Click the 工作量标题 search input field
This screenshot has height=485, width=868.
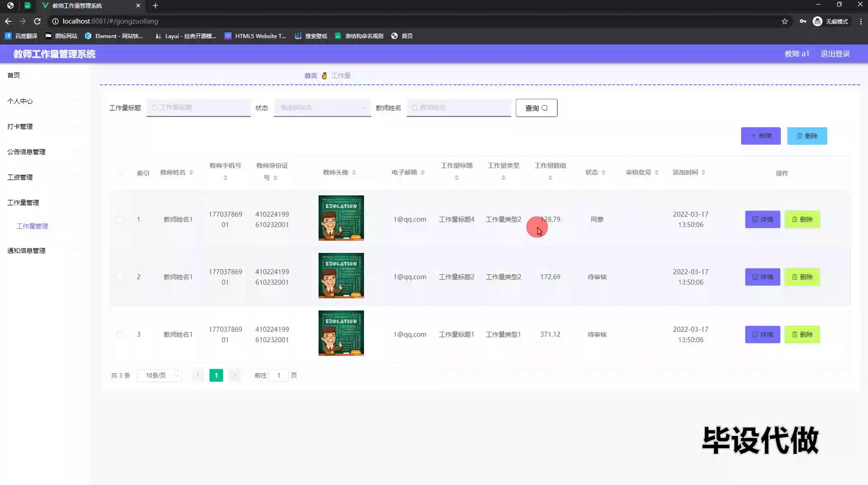(199, 108)
